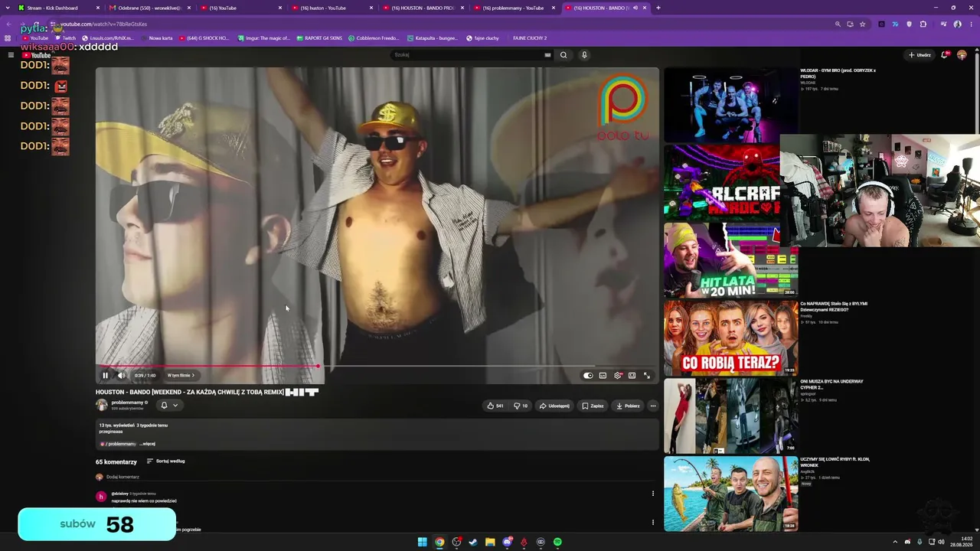Mute the video with the speaker icon

[121, 376]
